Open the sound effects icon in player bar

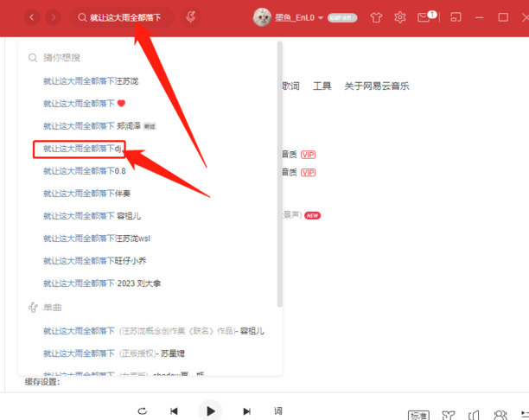449,415
